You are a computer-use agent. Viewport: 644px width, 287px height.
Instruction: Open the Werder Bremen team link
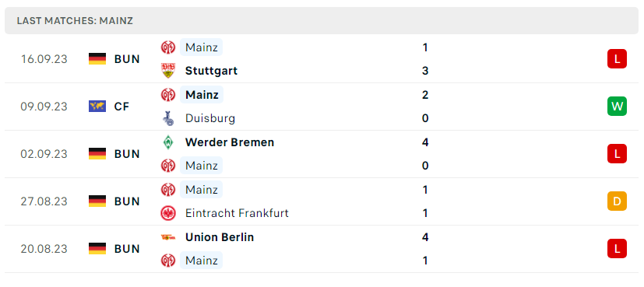pyautogui.click(x=230, y=142)
